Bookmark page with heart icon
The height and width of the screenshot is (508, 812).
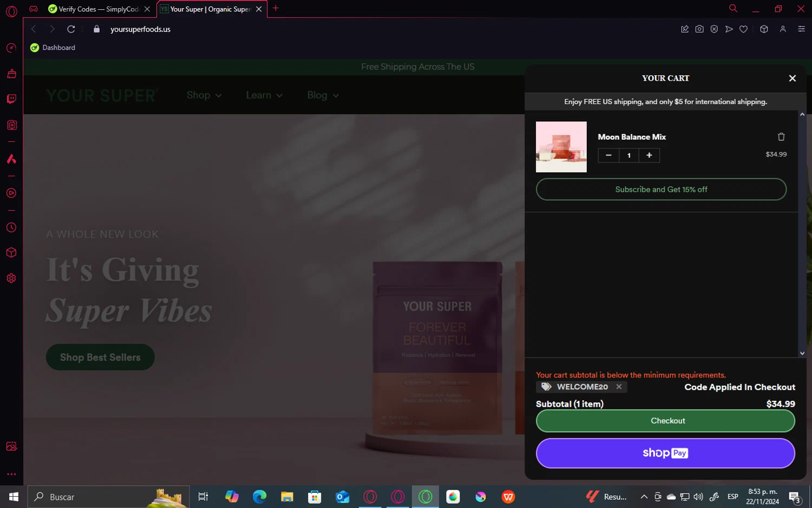click(744, 29)
